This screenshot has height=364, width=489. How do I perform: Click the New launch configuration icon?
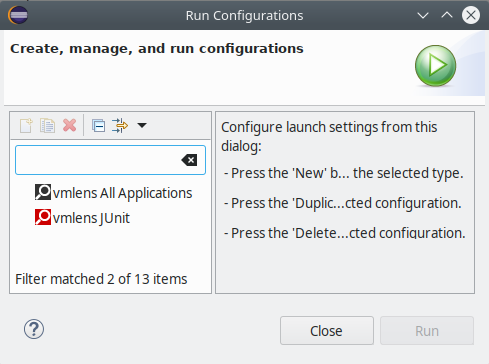[x=26, y=126]
